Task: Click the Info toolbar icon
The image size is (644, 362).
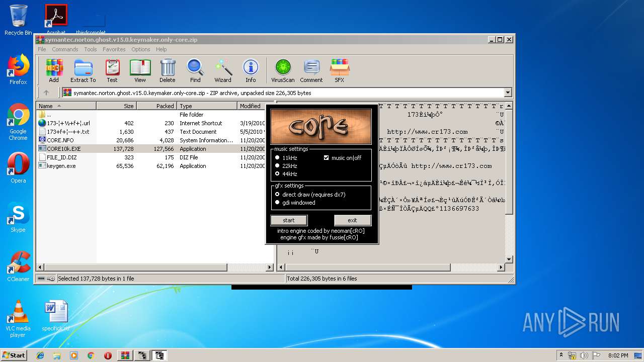Action: (251, 70)
